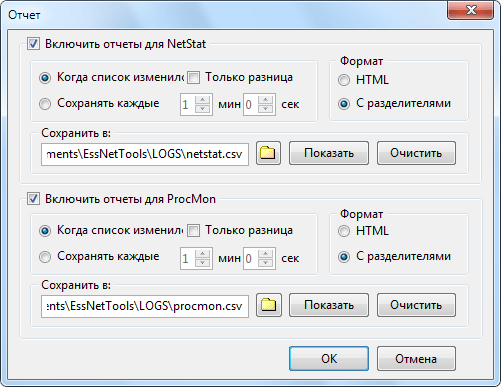Choose HTML format for NetStat reports
The height and width of the screenshot is (387, 501).
(x=344, y=80)
